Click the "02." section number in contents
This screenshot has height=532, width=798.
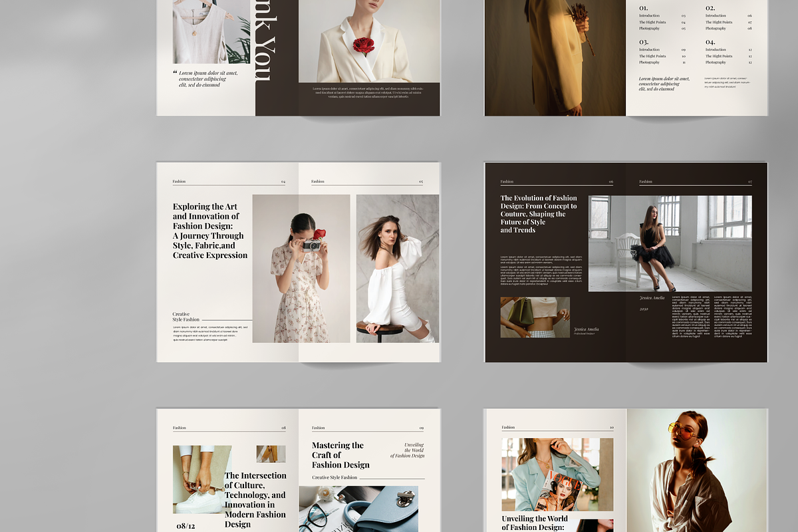(710, 8)
